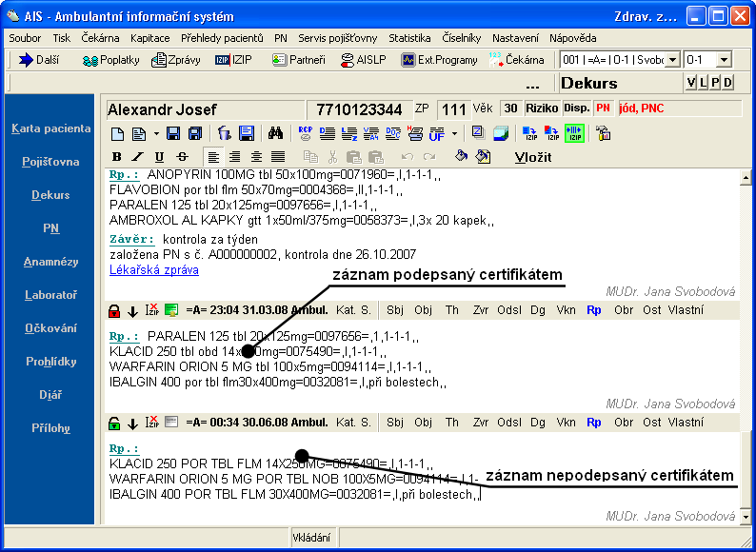Image resolution: width=756 pixels, height=552 pixels.
Task: Open the Lékařská zpráva link
Action: click(x=153, y=270)
